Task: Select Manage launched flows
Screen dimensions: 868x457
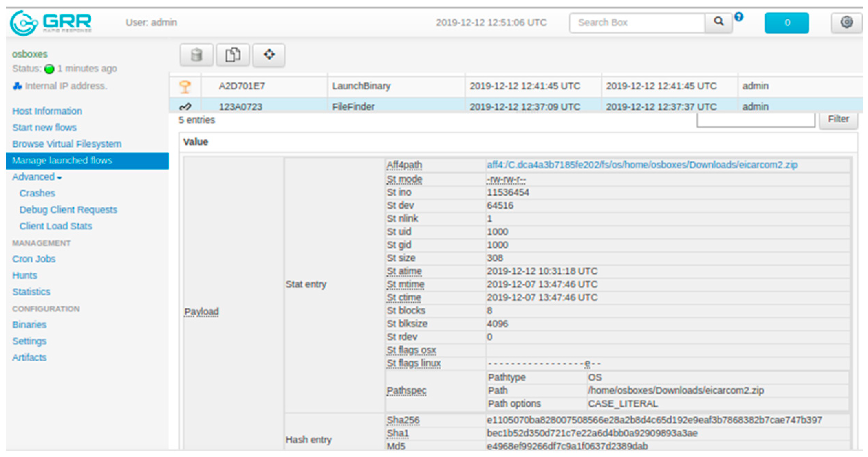Action: click(87, 161)
